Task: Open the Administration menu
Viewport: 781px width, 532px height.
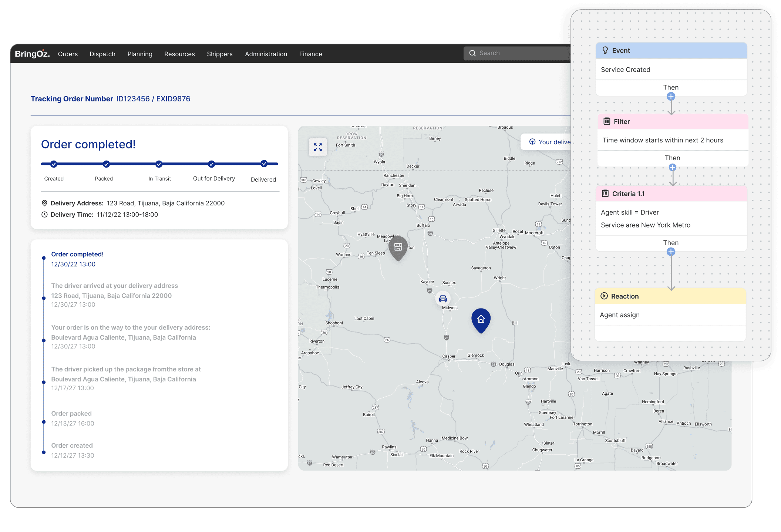Action: (266, 54)
